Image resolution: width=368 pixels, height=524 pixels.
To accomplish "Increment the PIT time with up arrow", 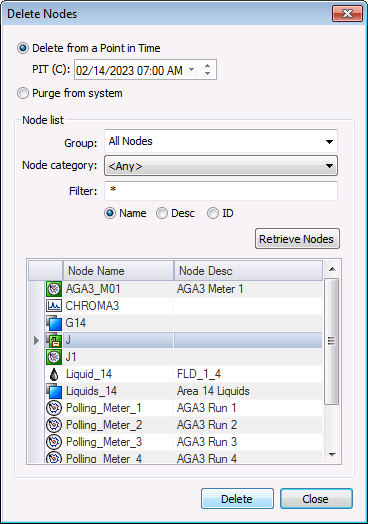I will coord(208,66).
